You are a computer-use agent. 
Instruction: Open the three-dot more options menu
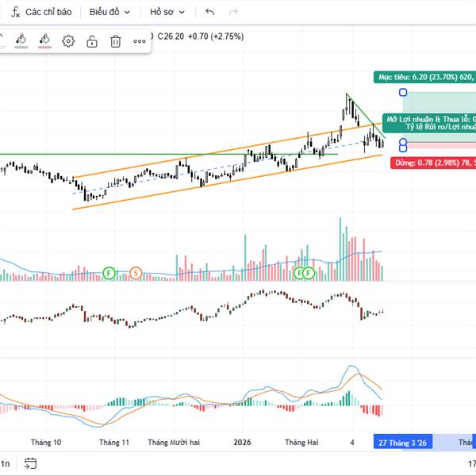[x=140, y=41]
